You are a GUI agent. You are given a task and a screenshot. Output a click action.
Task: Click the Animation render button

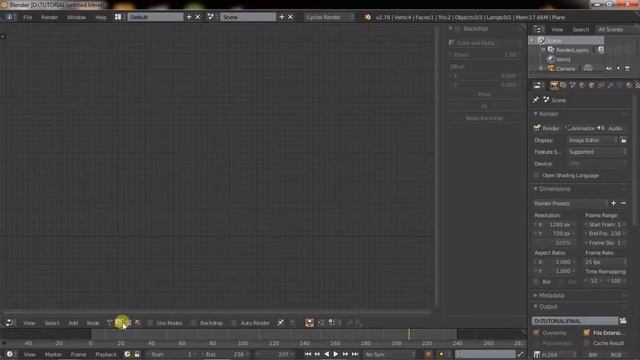580,128
